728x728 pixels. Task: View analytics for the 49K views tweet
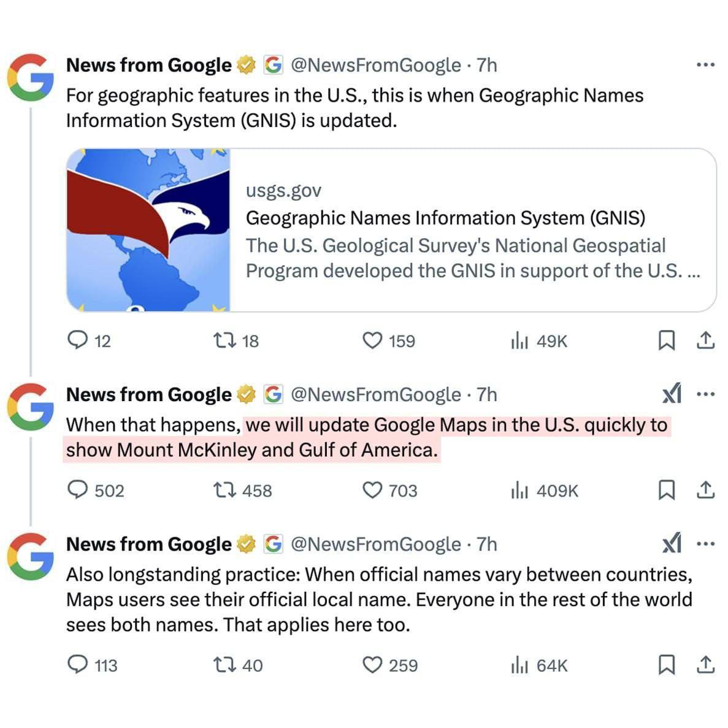point(519,341)
